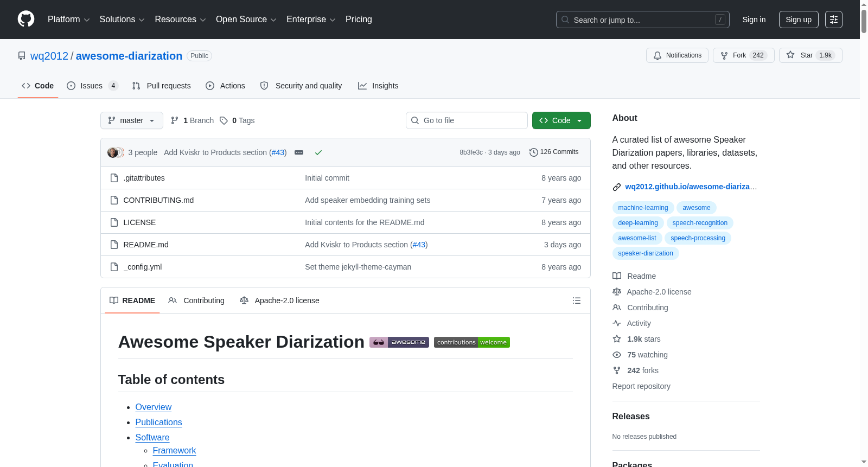Click the Sign in link
The height and width of the screenshot is (467, 868).
point(754,20)
